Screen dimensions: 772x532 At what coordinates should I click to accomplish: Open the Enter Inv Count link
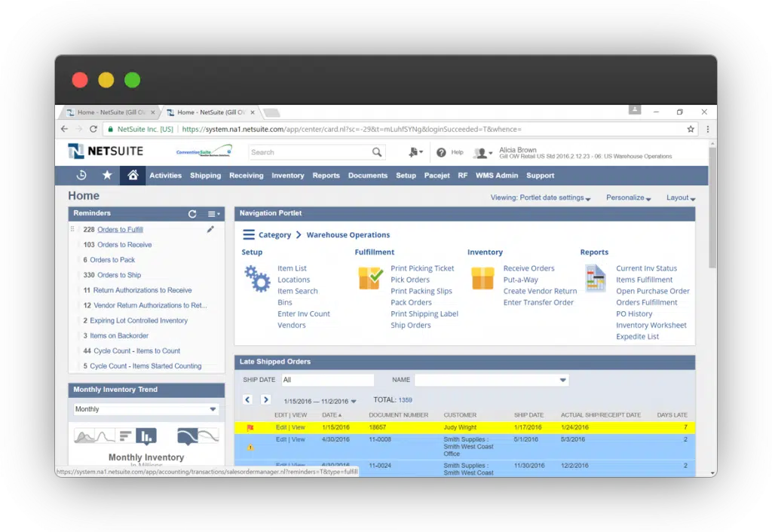(304, 313)
